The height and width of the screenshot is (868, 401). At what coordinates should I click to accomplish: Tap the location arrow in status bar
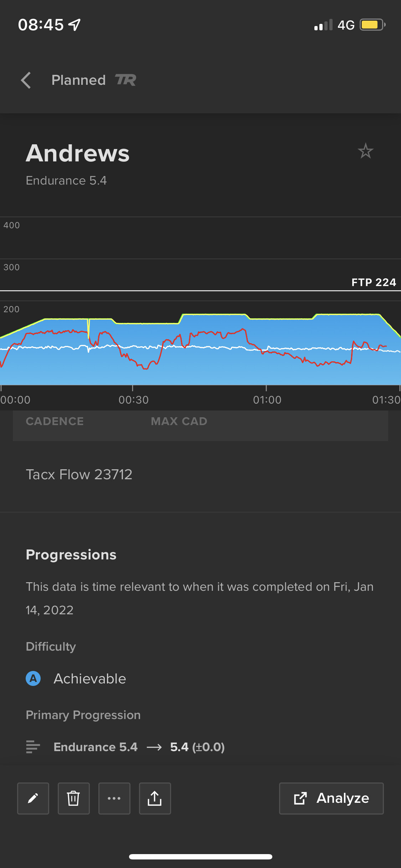click(74, 25)
